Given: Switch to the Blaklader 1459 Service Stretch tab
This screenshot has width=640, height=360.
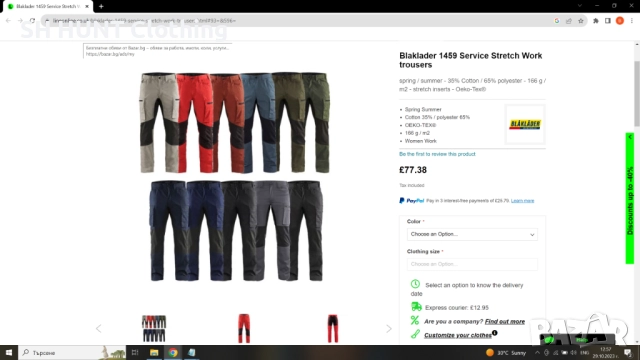Looking at the screenshot, I should pos(48,6).
